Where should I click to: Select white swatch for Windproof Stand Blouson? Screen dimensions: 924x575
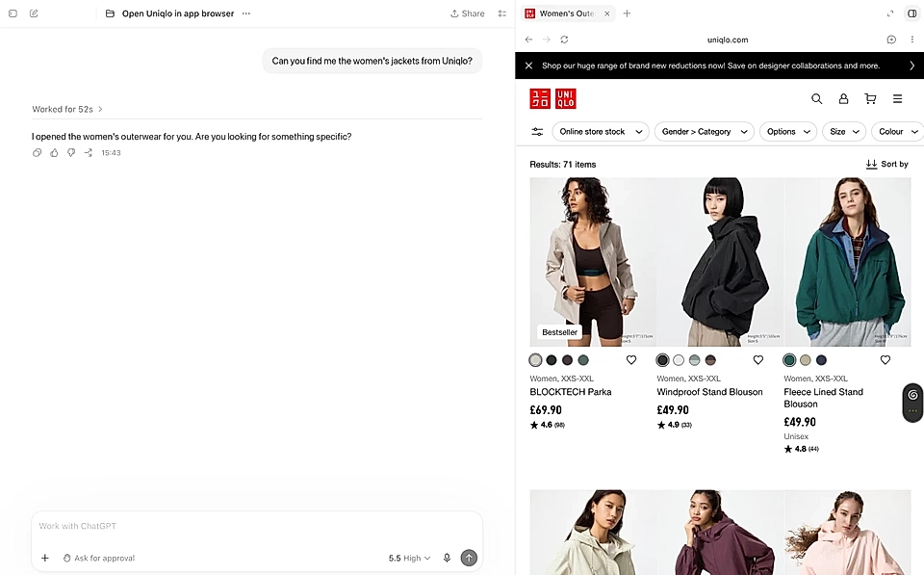(x=679, y=360)
